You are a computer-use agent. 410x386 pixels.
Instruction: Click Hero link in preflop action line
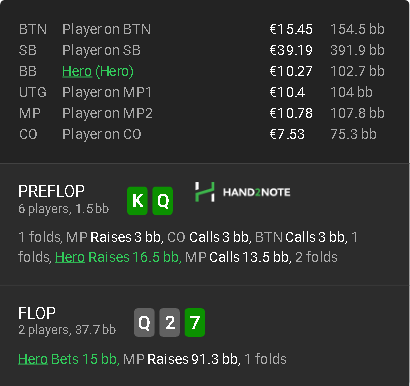tap(70, 257)
